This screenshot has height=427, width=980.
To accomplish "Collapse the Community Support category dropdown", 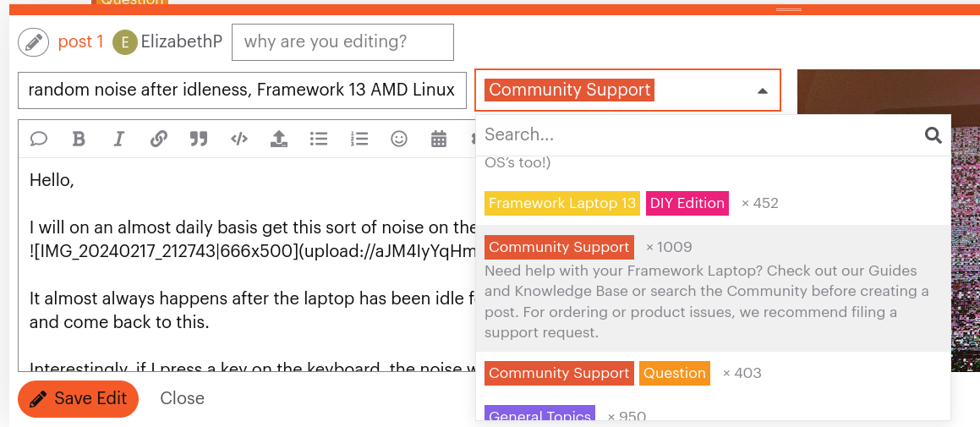I will click(627, 90).
